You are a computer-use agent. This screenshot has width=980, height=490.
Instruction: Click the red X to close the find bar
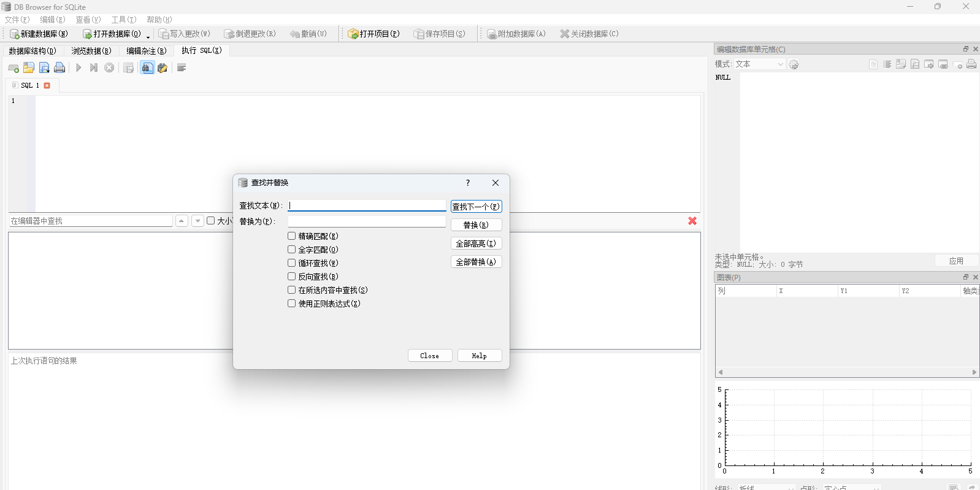tap(692, 221)
